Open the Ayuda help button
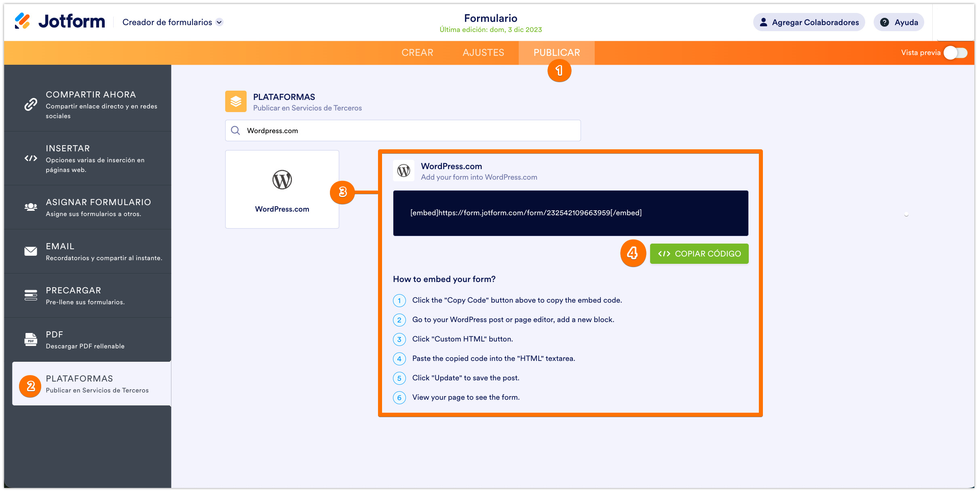Screen dimensions: 980x492 point(899,22)
